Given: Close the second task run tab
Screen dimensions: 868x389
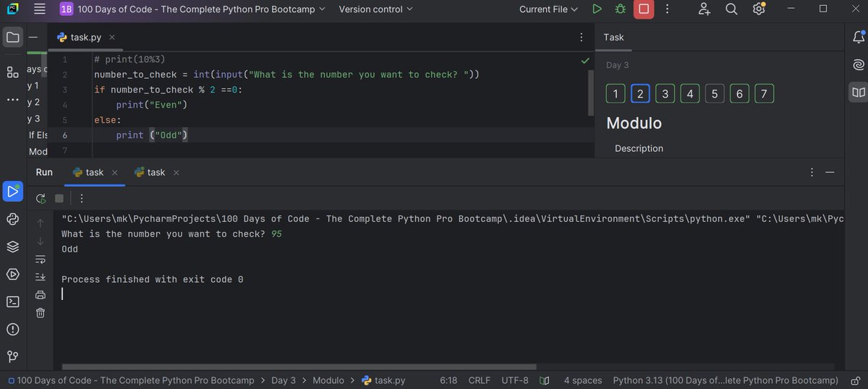Looking at the screenshot, I should tap(176, 172).
